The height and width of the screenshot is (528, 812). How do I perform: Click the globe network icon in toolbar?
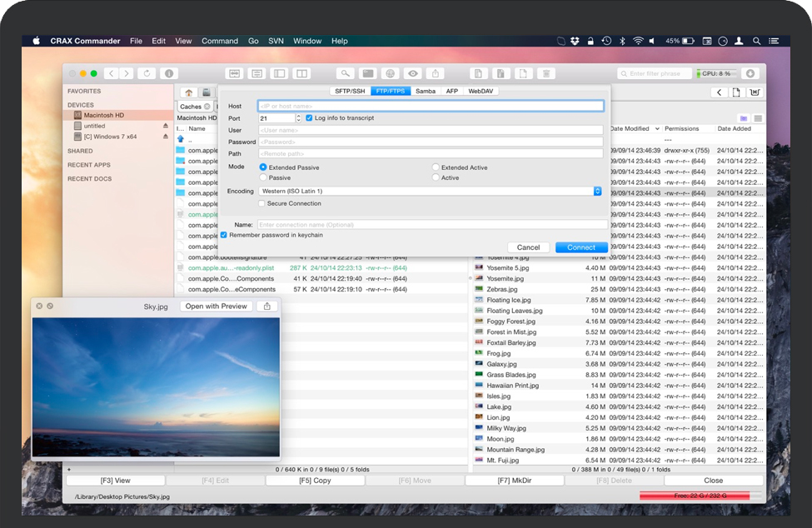coord(390,73)
